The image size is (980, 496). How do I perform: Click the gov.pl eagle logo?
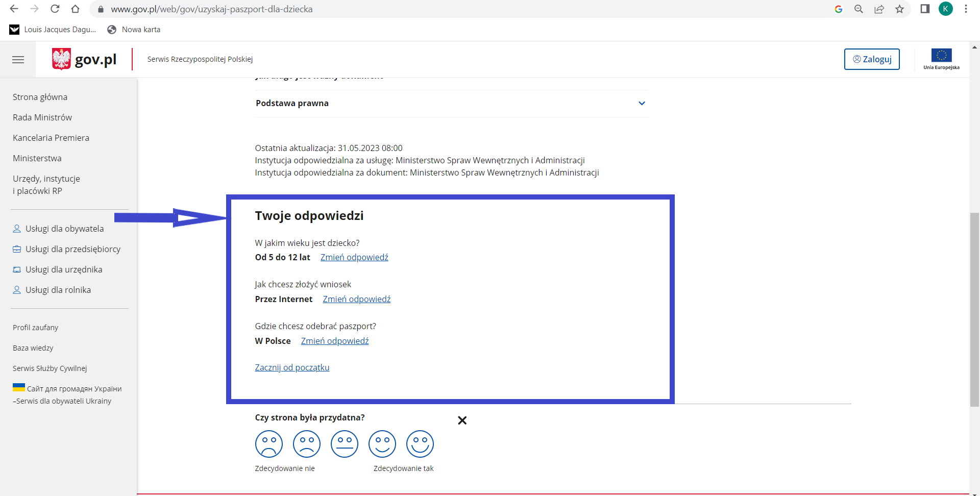tap(61, 59)
